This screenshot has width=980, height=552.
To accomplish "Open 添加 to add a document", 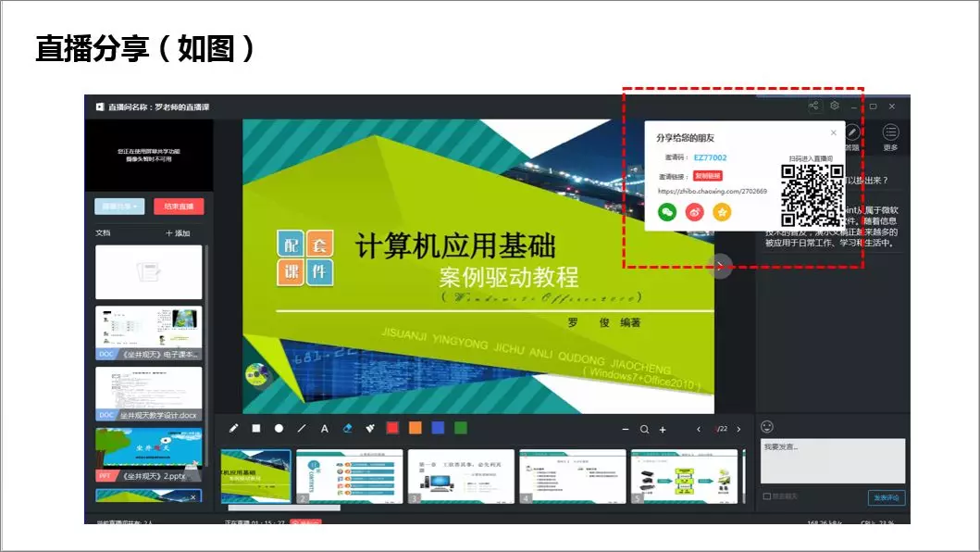I will (178, 232).
